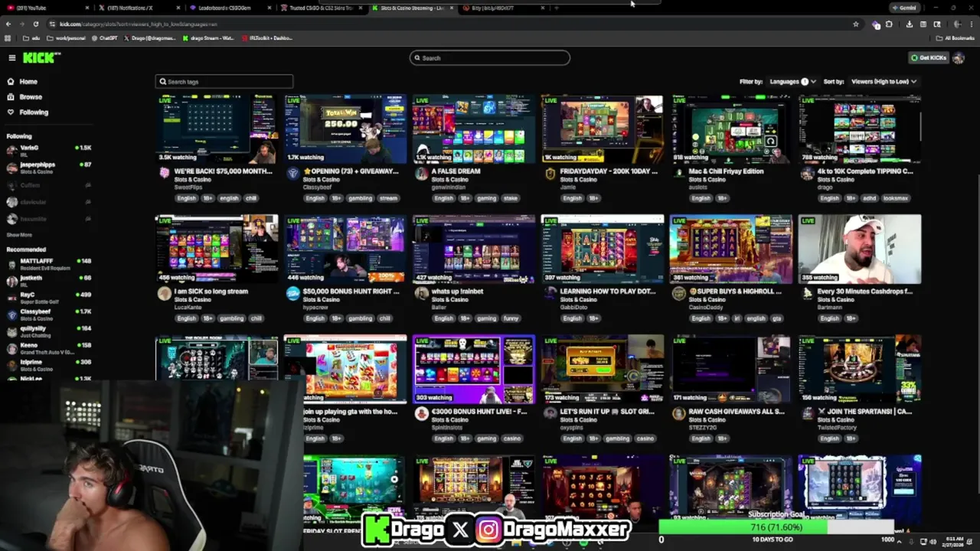Click the Get KICKs button
This screenshot has width=980, height=551.
[928, 57]
